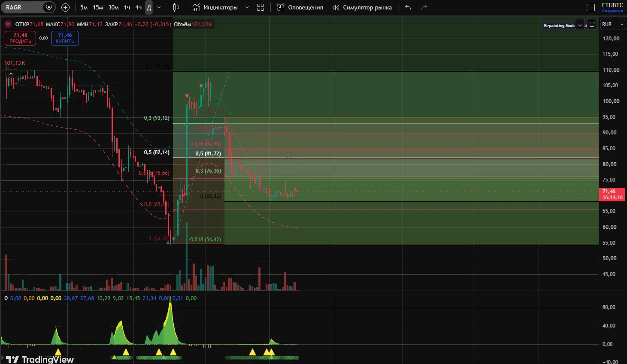Click the add symbol plus icon
The image size is (627, 364).
[x=65, y=7]
